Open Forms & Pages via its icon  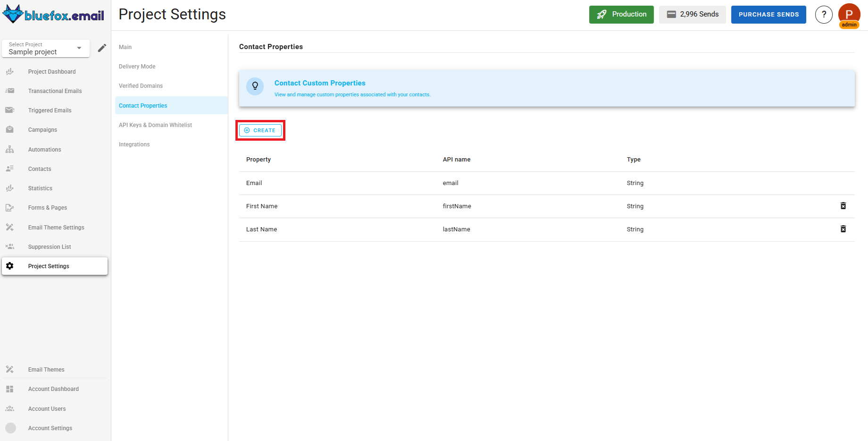(x=9, y=207)
